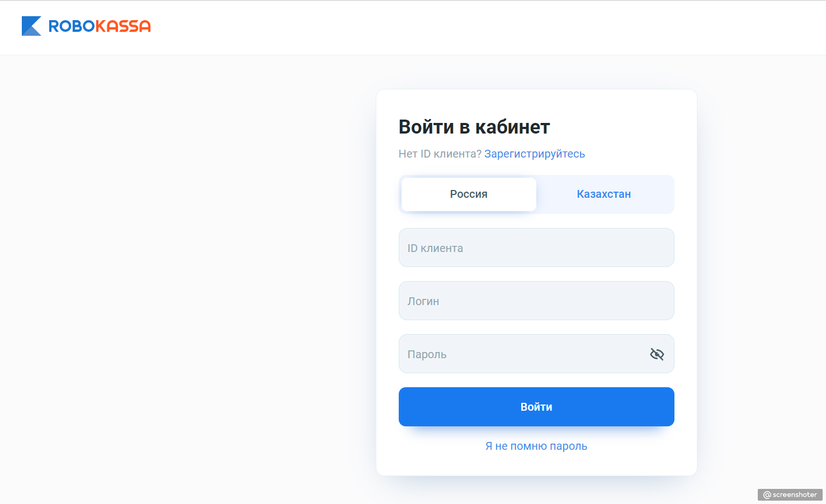Click the screenshoter watermark label
Screen dimensions: 826x504
click(790, 495)
